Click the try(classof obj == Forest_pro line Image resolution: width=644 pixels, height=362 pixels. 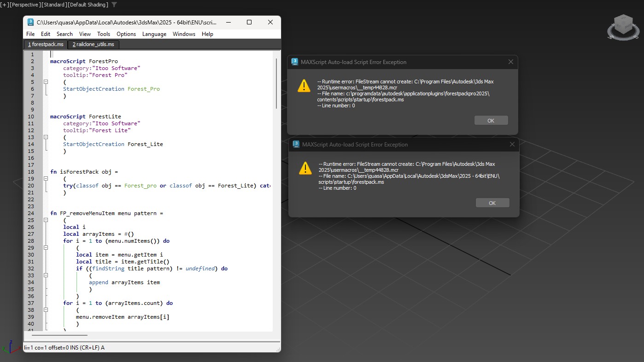coord(167,186)
